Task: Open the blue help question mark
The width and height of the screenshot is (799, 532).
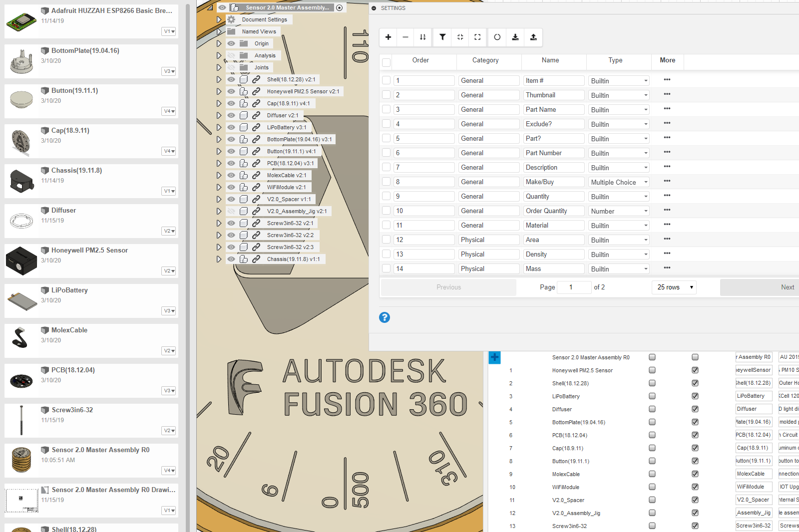Action: pyautogui.click(x=385, y=317)
